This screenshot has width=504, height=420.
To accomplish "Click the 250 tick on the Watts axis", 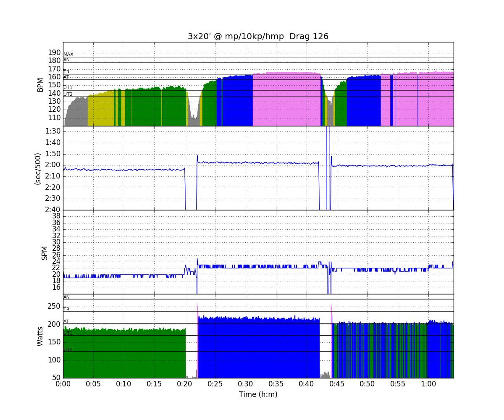I will coord(54,307).
